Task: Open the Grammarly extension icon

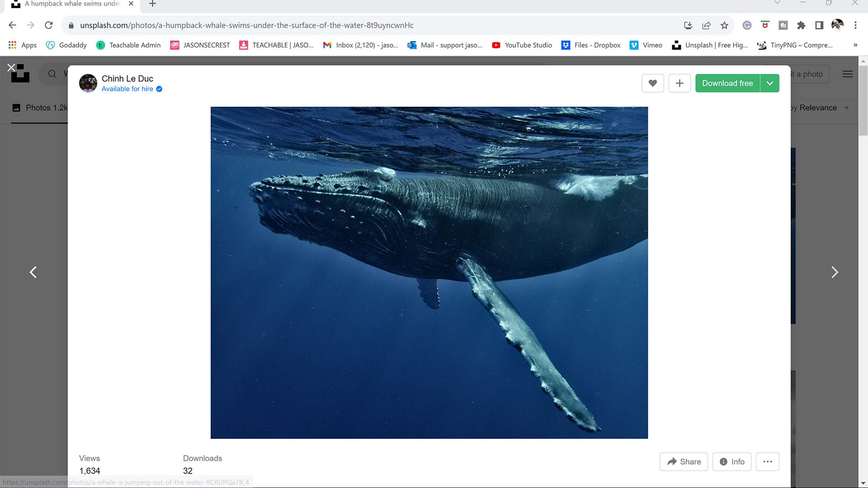Action: click(747, 25)
